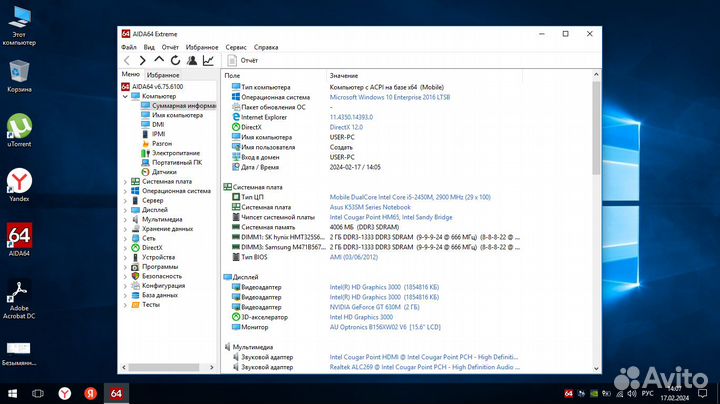Screen dimensions: 720x404
Task: Open the Intel Core i5-2450M CPU link
Action: tap(410, 197)
